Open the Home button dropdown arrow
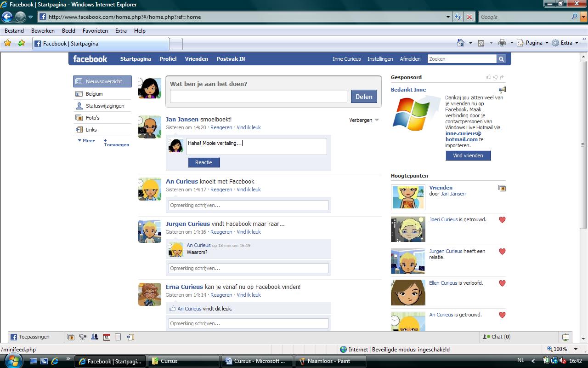 [x=470, y=43]
